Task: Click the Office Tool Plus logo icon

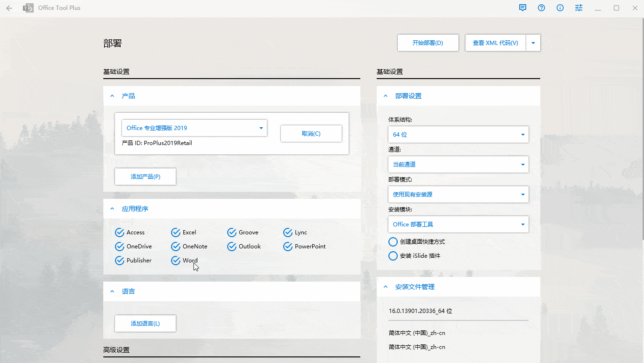Action: point(29,8)
